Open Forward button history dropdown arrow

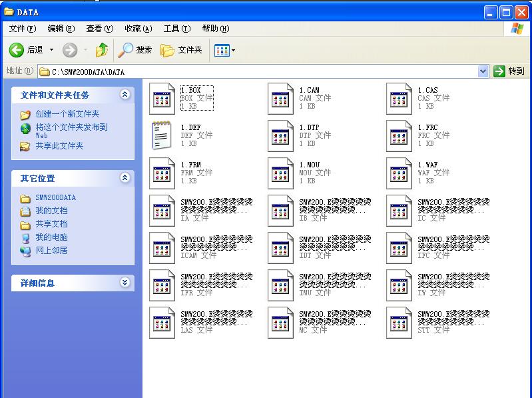coord(85,50)
